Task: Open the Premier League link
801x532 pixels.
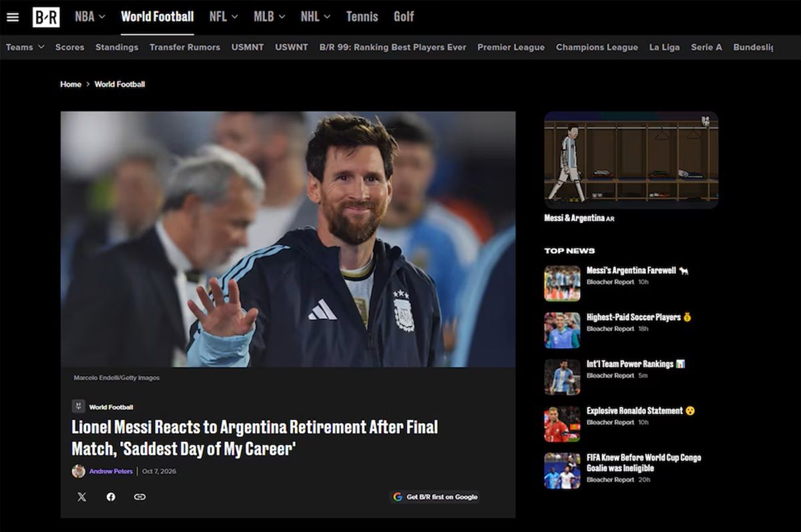Action: tap(511, 47)
